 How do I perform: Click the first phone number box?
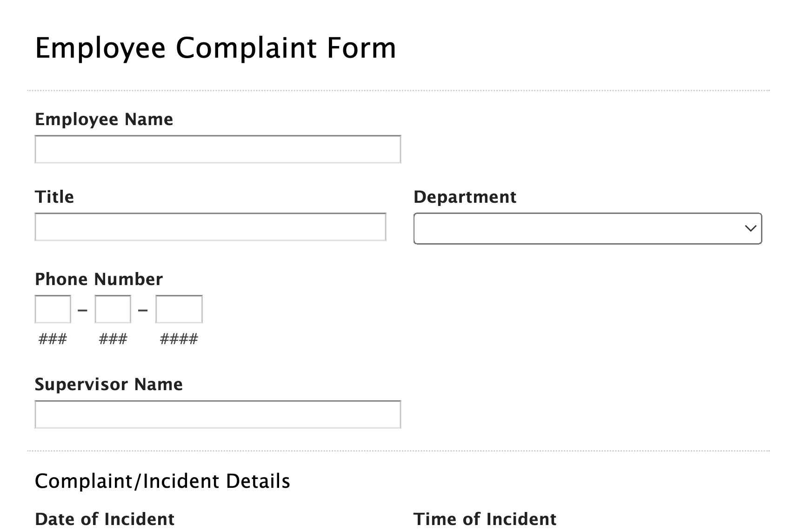tap(53, 309)
